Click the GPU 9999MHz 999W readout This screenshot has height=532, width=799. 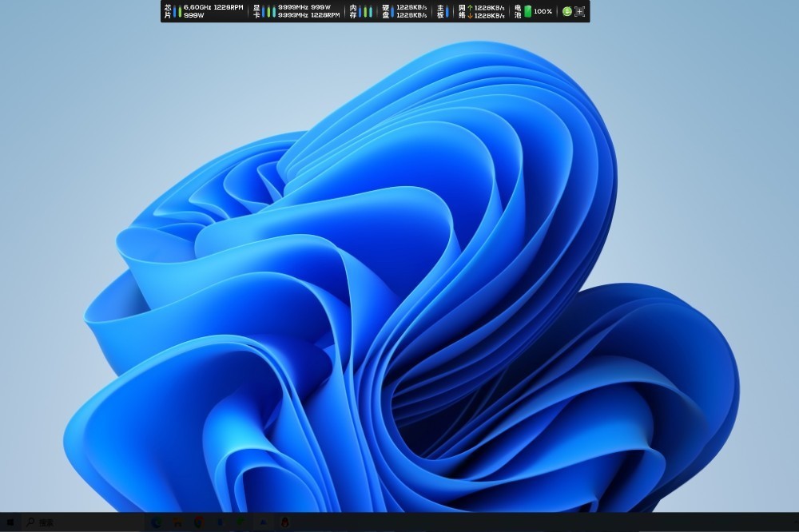pyautogui.click(x=304, y=7)
